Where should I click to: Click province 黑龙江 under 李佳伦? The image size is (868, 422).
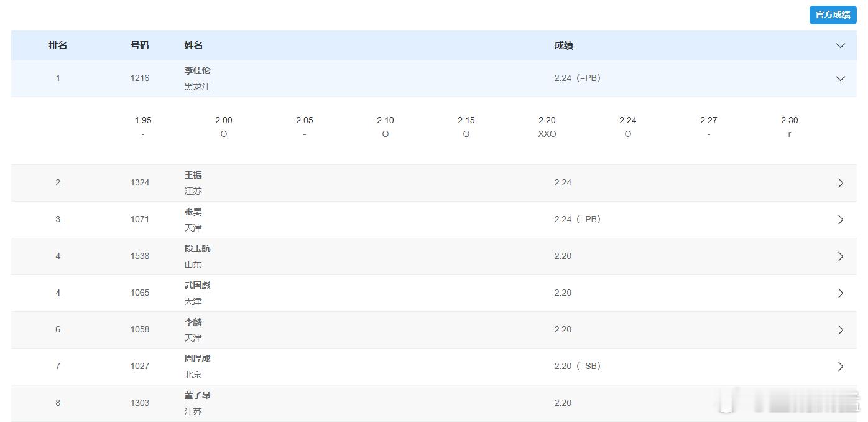click(x=197, y=87)
